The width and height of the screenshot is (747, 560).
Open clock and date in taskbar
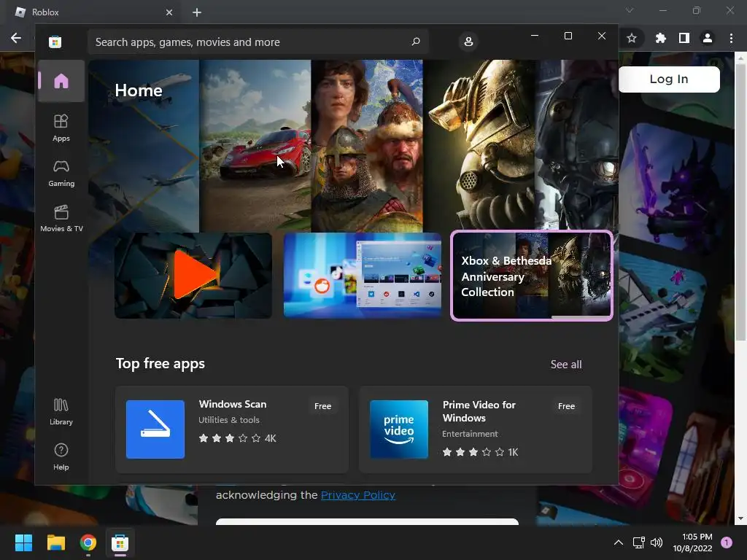693,542
